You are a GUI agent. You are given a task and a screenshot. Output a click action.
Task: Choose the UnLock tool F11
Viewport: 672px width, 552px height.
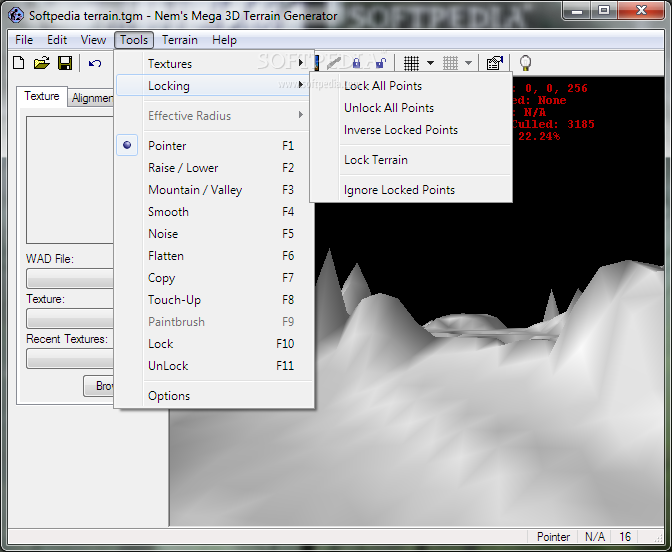click(215, 366)
